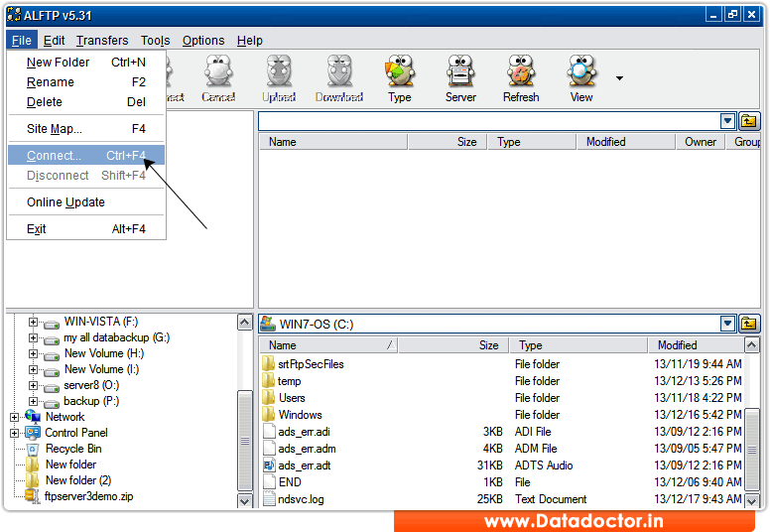Click the Control Panel icon in tree
The height and width of the screenshot is (532, 770).
[33, 433]
